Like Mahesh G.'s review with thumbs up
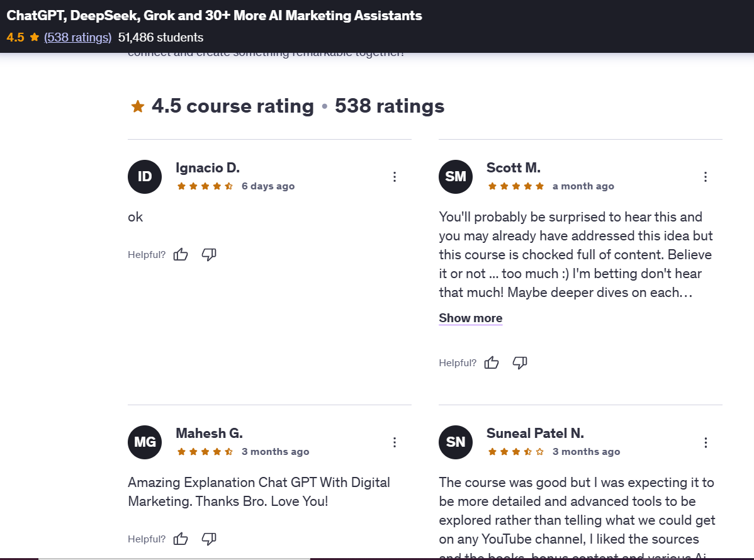Viewport: 754px width, 560px height. pyautogui.click(x=181, y=539)
